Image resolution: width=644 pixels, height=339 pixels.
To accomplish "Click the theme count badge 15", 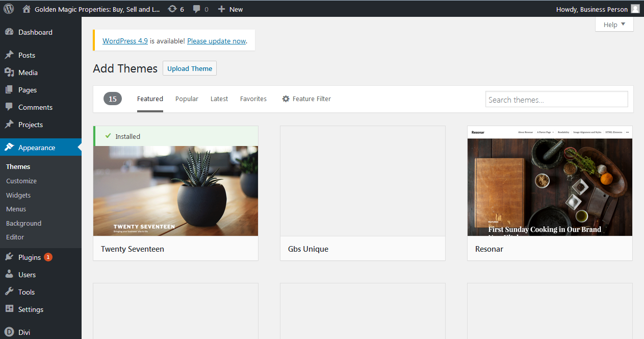I will pyautogui.click(x=113, y=99).
